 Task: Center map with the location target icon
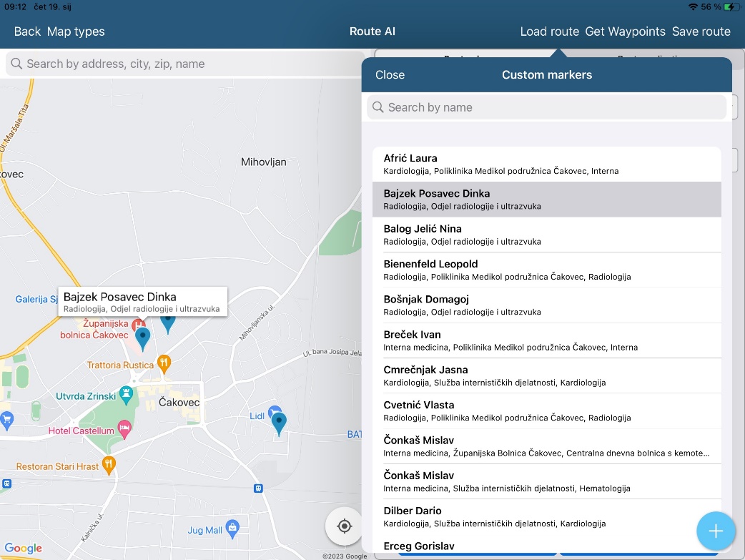pyautogui.click(x=345, y=526)
